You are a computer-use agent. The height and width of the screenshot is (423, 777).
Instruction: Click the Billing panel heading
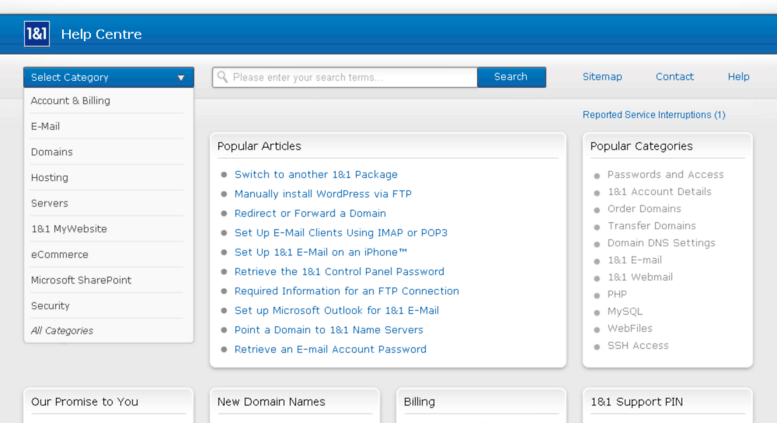[x=419, y=402]
